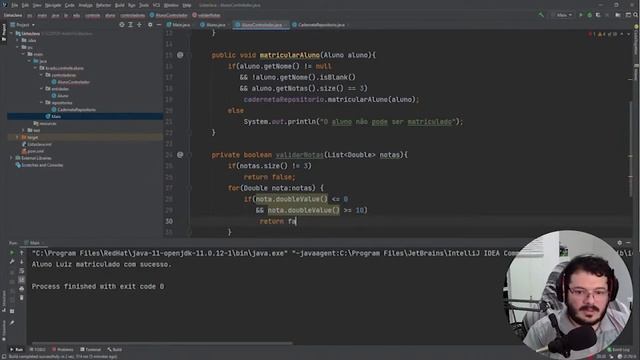This screenshot has height=360, width=640.
Task: Start debugging with the green bug icon
Action: 589,15
